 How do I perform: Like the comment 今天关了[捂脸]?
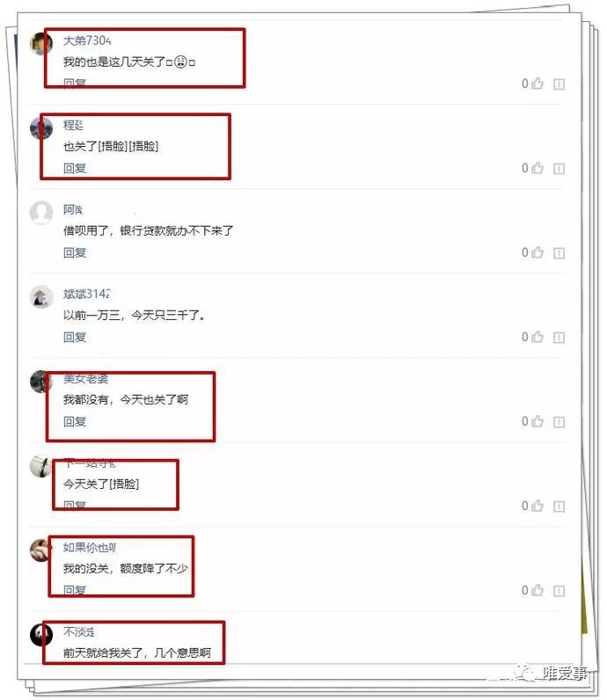coord(538,506)
